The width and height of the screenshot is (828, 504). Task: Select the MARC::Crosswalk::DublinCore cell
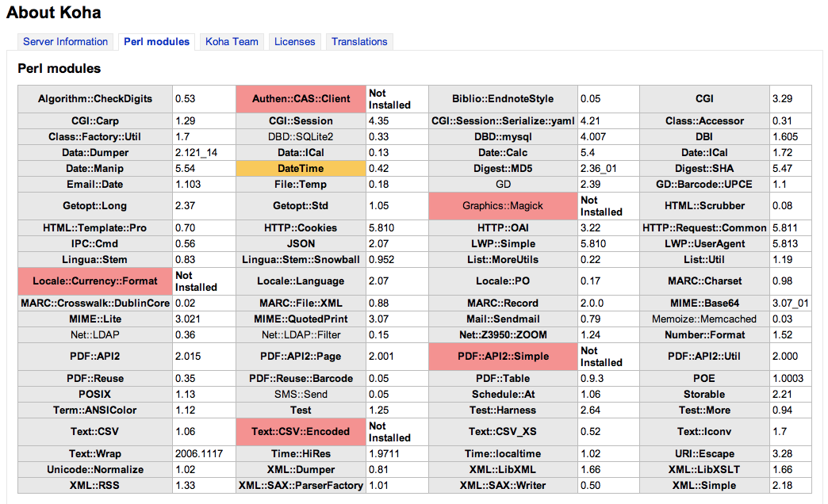pyautogui.click(x=95, y=304)
